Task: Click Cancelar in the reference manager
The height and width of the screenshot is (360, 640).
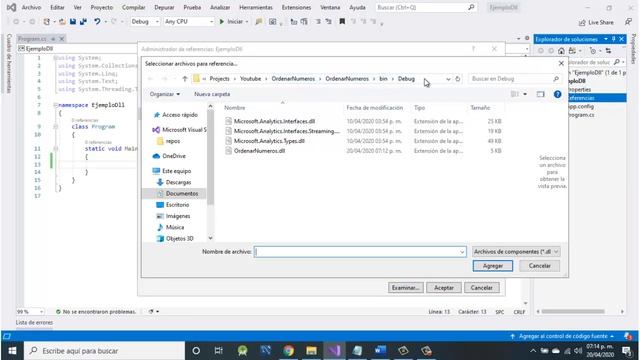Action: click(x=482, y=288)
